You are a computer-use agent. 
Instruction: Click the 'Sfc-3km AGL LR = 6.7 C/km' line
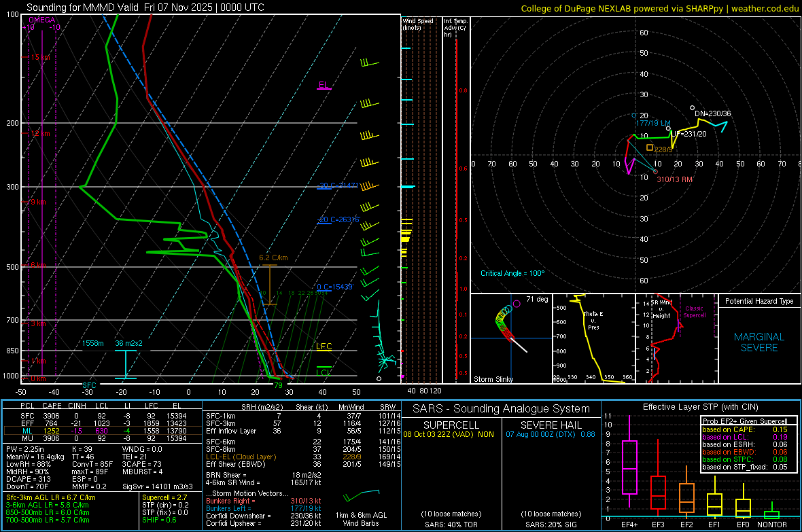click(51, 497)
